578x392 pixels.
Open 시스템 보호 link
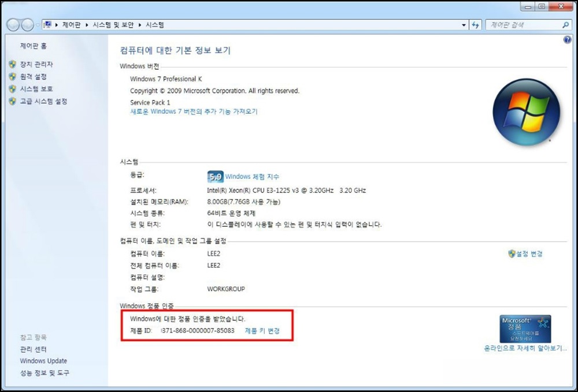36,89
